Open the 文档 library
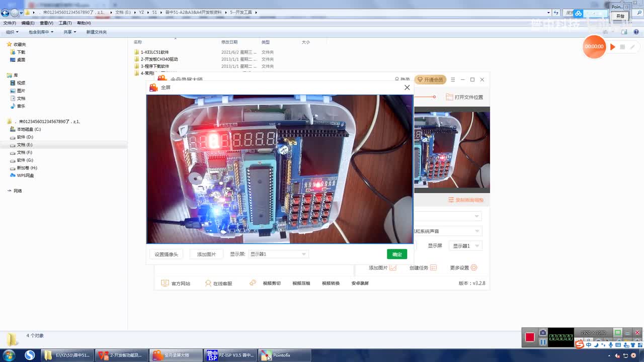This screenshot has width=644, height=362. 21,99
